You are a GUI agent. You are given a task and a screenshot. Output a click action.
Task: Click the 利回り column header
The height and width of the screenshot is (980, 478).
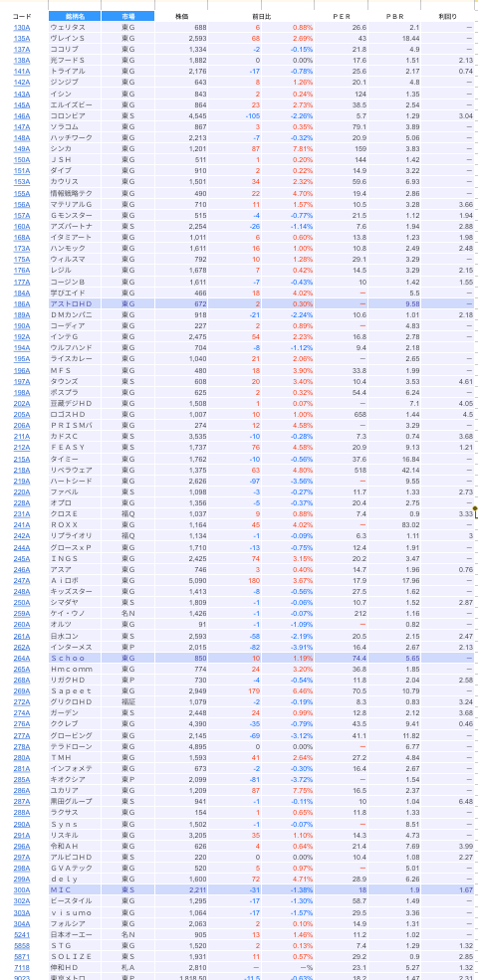click(x=448, y=16)
